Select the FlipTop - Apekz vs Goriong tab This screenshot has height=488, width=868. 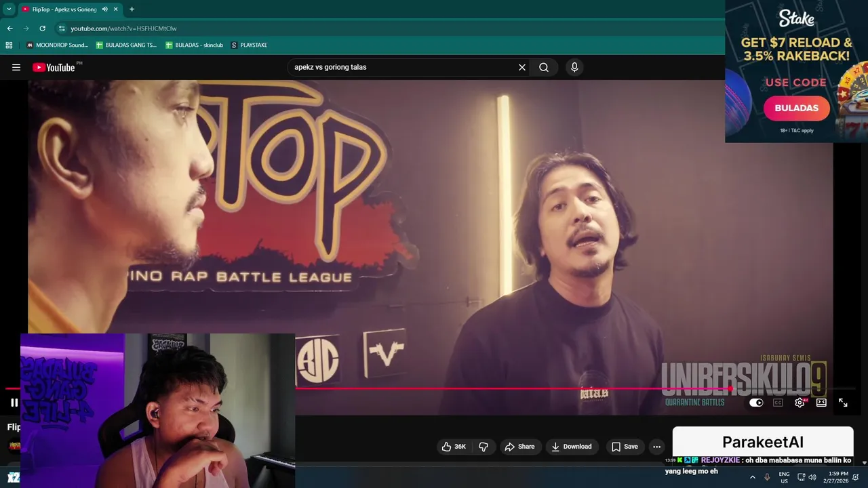pos(64,9)
